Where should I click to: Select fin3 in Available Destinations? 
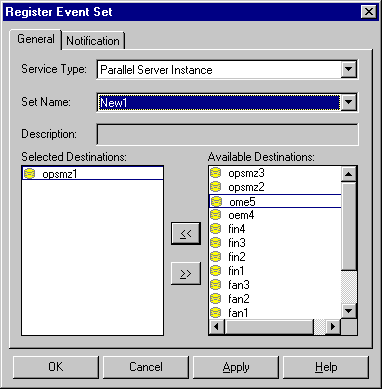pos(275,243)
